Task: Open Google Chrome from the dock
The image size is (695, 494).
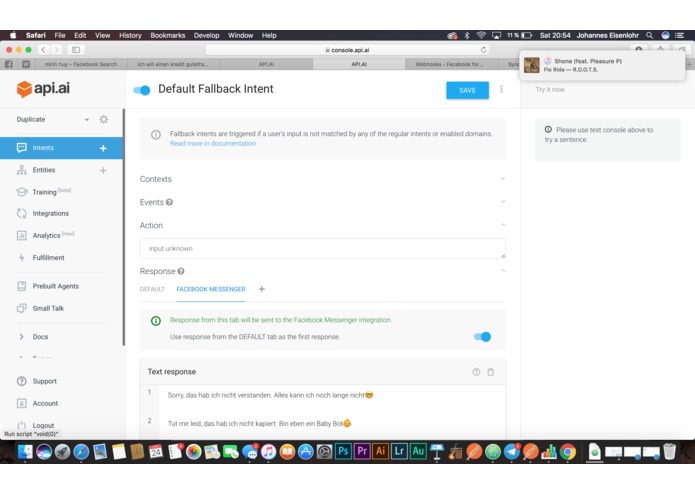Action: 568,451
